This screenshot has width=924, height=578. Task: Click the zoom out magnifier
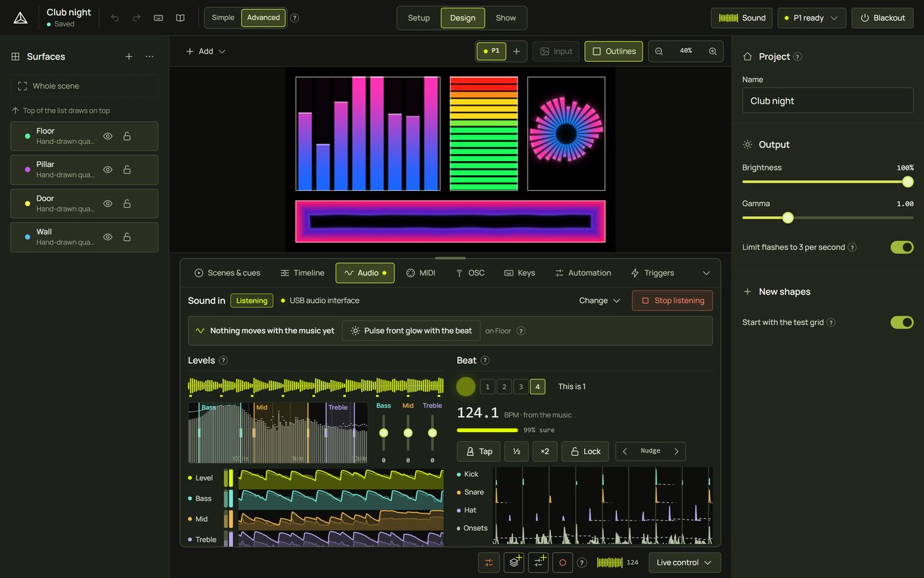point(659,51)
